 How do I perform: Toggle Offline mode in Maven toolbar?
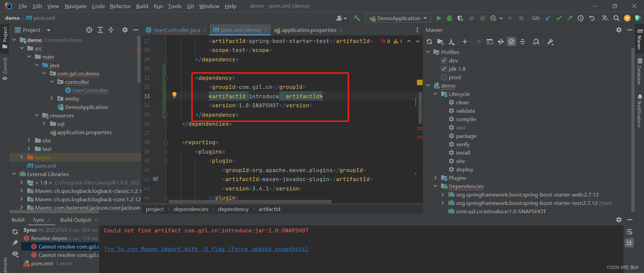tap(501, 42)
